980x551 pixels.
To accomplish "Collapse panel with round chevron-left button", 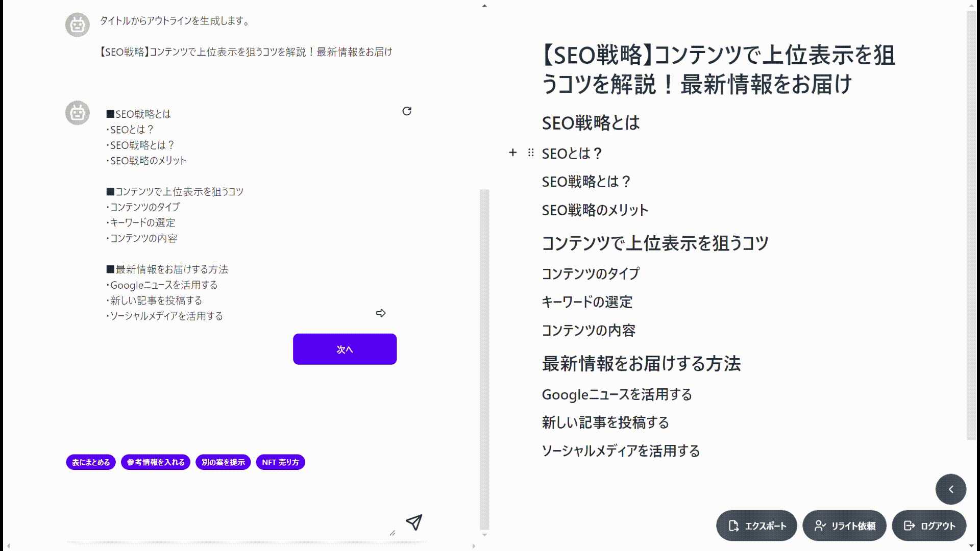I will coord(950,489).
